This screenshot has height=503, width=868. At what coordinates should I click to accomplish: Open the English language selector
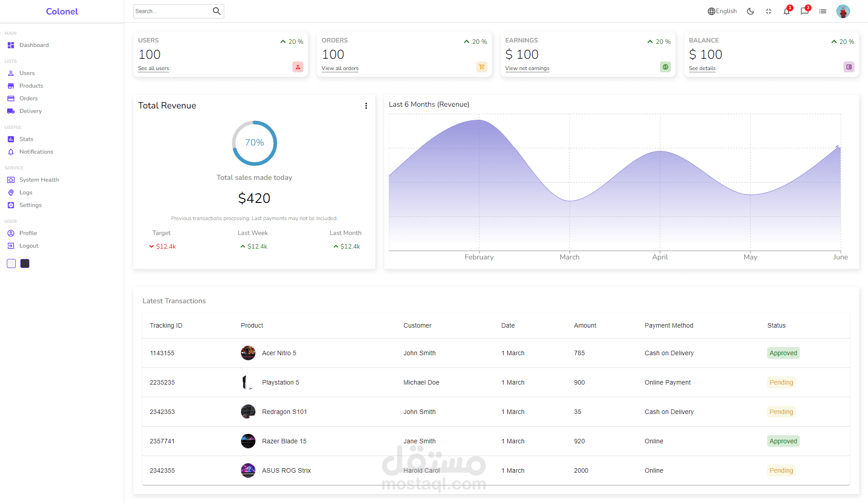pos(722,11)
